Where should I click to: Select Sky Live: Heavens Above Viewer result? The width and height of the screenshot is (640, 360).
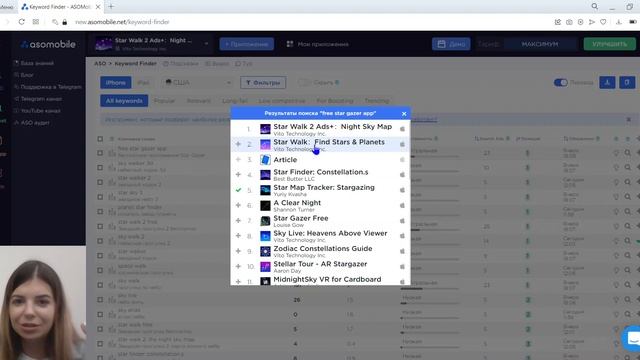coord(330,233)
